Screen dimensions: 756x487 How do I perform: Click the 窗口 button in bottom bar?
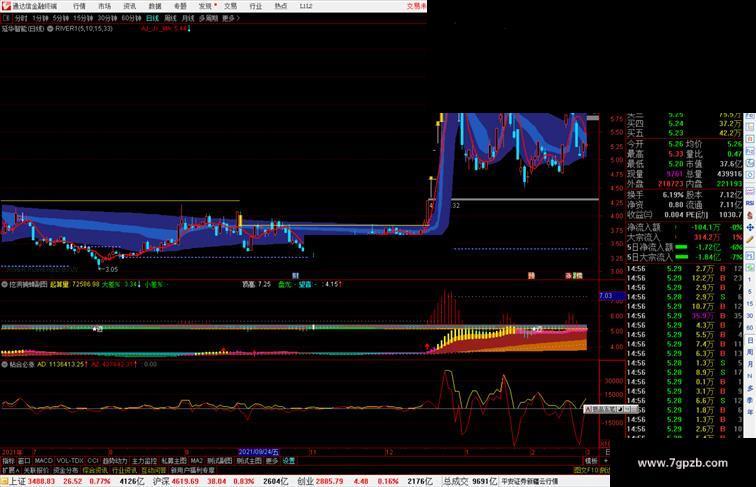[x=24, y=461]
